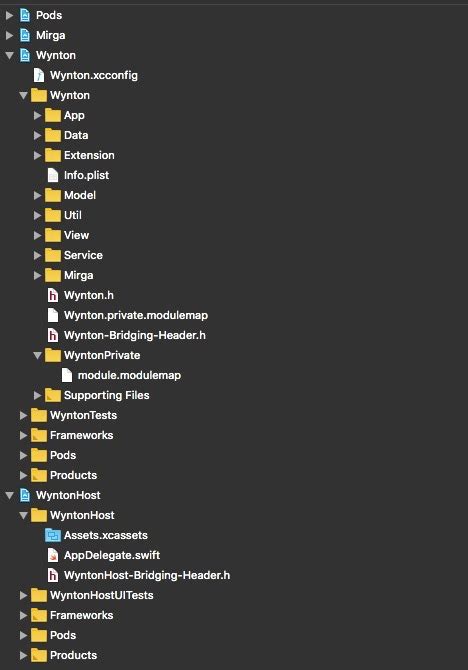468x670 pixels.
Task: Select WyntonHost-Bridging-Header.h file
Action: pos(147,575)
